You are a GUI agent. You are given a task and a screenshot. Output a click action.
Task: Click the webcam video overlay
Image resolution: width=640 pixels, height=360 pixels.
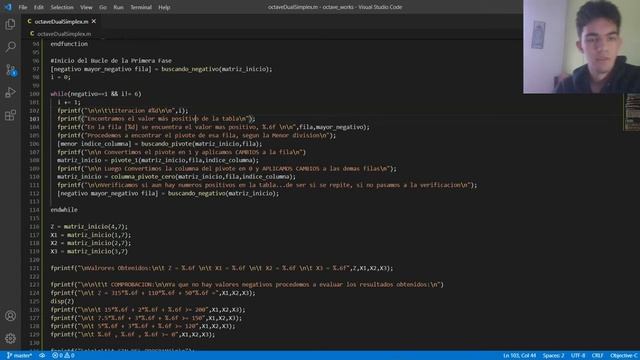(x=581, y=47)
